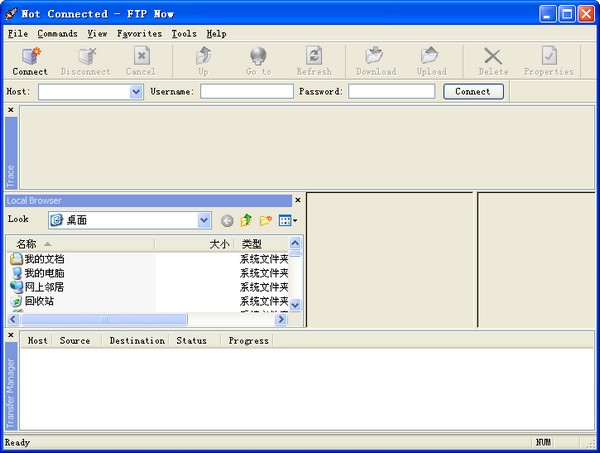Click the Username input field
This screenshot has width=600, height=453.
[247, 92]
